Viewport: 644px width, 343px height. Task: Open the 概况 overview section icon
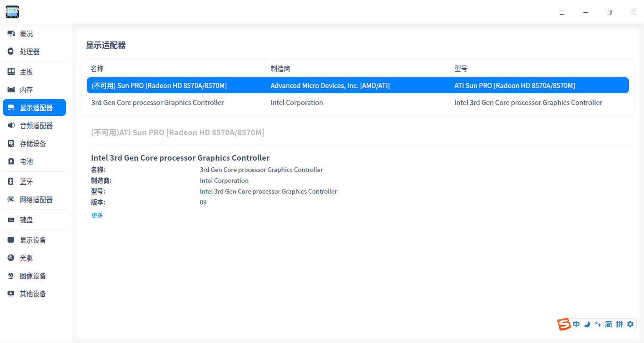click(10, 33)
